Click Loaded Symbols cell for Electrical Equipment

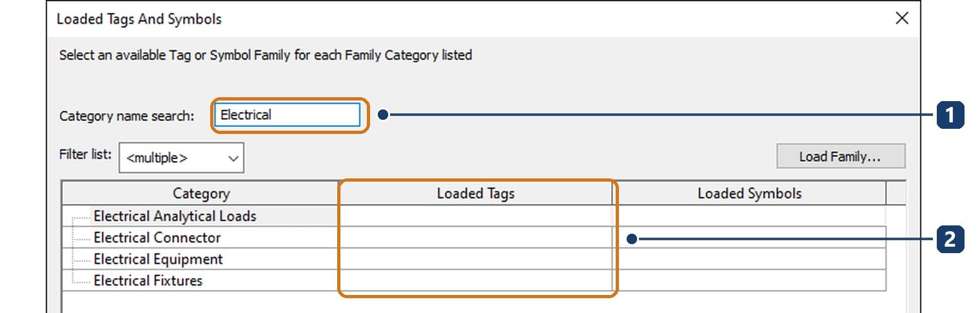tap(749, 259)
